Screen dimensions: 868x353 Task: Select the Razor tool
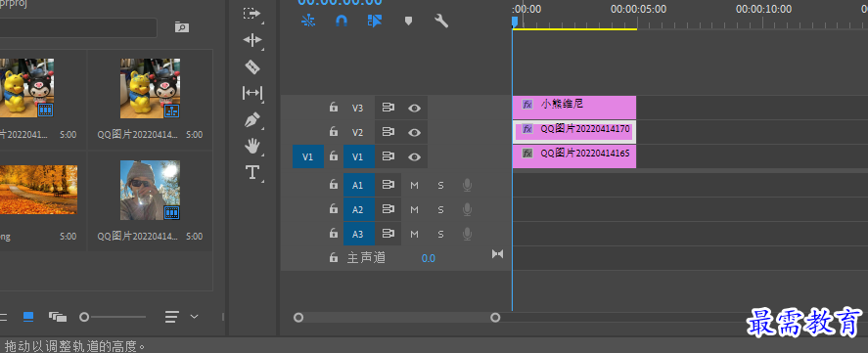coord(252,66)
